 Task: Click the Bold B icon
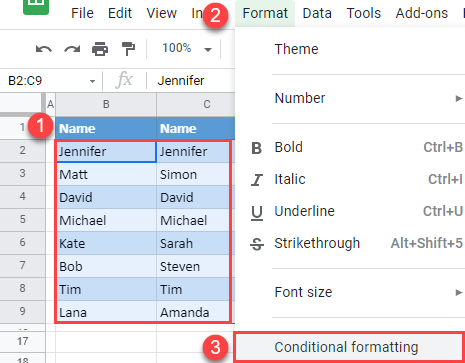[256, 148]
